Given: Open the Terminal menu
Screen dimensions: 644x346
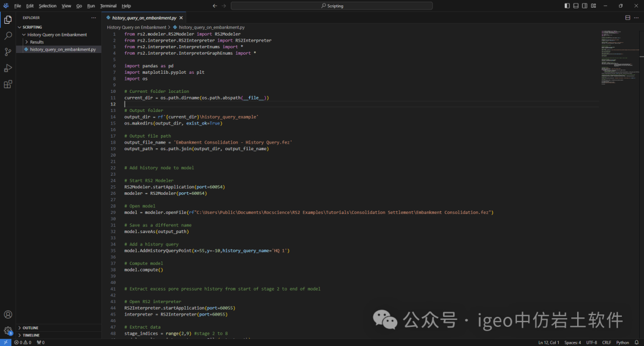Looking at the screenshot, I should pos(108,6).
